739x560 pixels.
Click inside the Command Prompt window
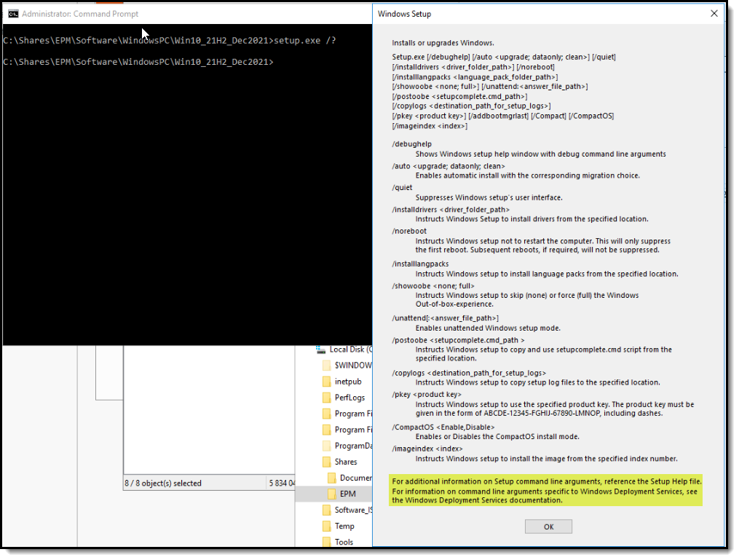tap(182, 182)
